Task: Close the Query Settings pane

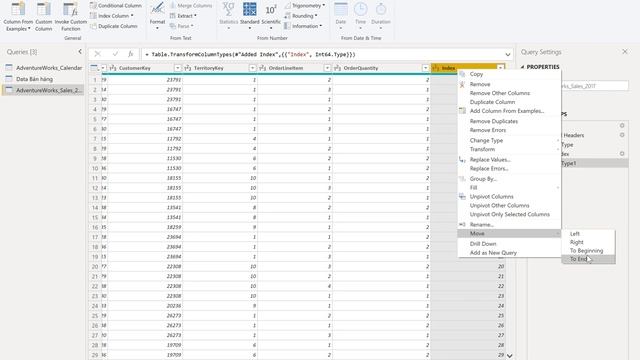Action: click(x=625, y=51)
